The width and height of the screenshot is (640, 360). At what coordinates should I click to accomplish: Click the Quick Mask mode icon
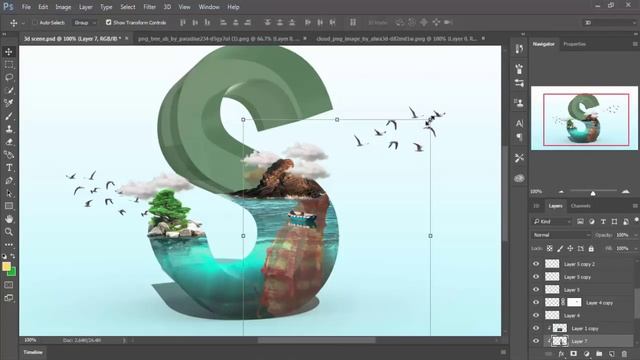point(9,285)
